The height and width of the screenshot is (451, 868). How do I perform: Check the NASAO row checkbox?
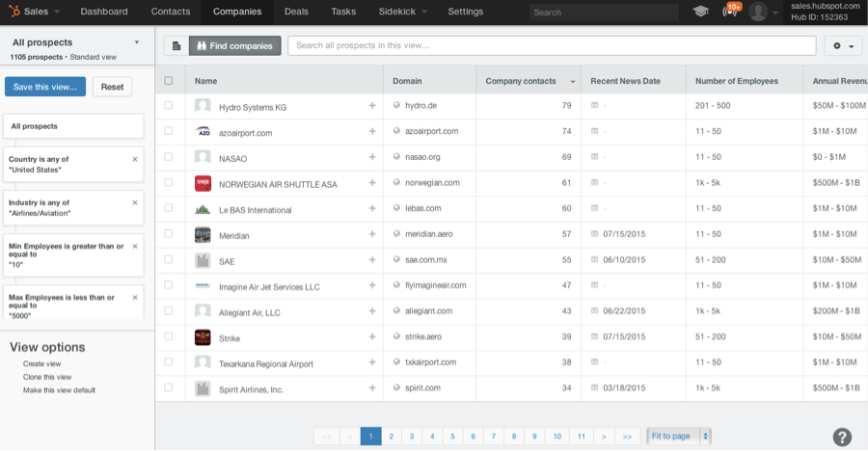(168, 157)
